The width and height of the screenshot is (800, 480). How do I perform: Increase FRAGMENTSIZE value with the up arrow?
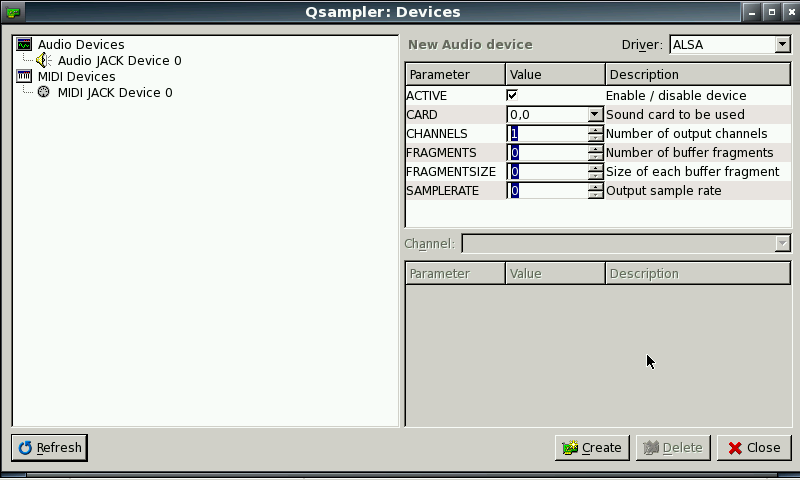tap(595, 167)
